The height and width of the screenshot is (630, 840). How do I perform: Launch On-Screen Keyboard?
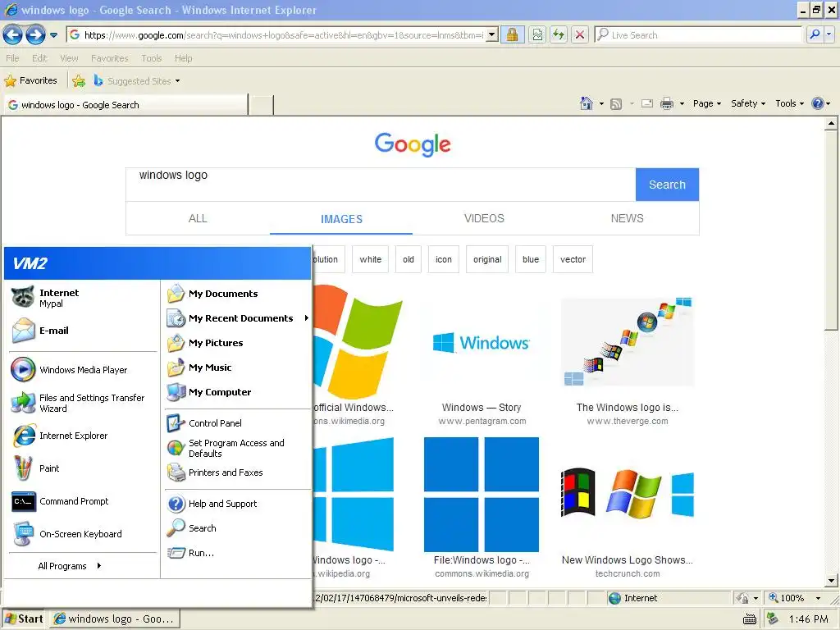83,534
